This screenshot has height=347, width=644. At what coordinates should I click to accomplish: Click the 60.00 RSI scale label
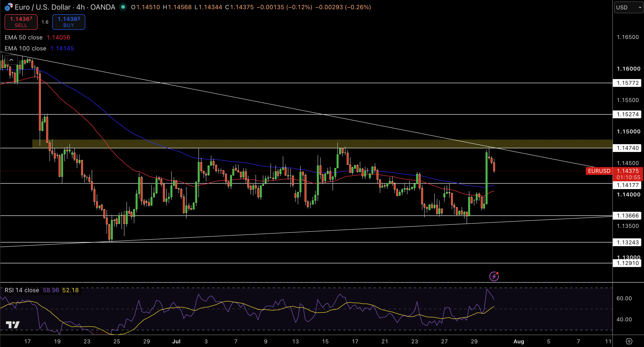[x=624, y=298]
